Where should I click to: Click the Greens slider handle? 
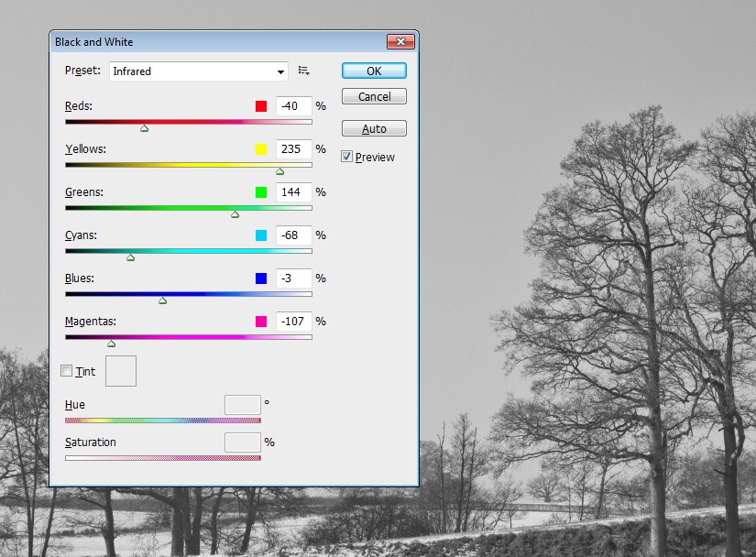pyautogui.click(x=235, y=214)
